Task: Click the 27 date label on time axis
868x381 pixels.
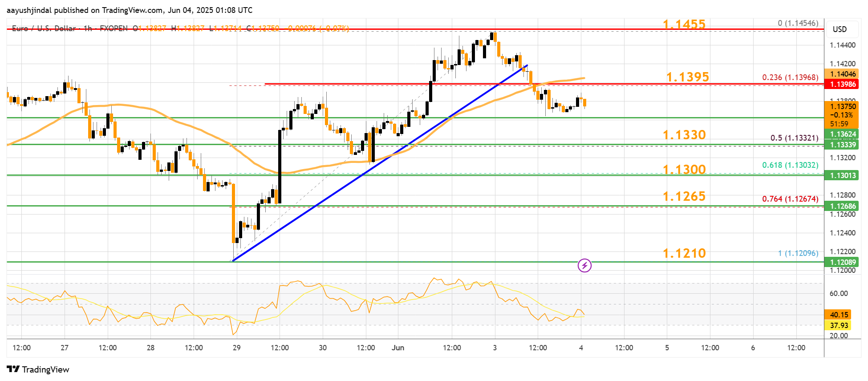Action: coord(65,348)
